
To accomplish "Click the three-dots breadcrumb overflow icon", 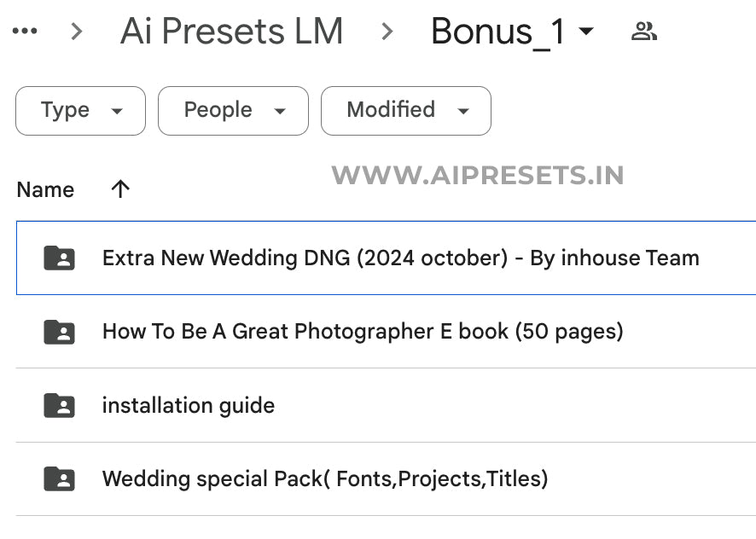I will [x=25, y=32].
